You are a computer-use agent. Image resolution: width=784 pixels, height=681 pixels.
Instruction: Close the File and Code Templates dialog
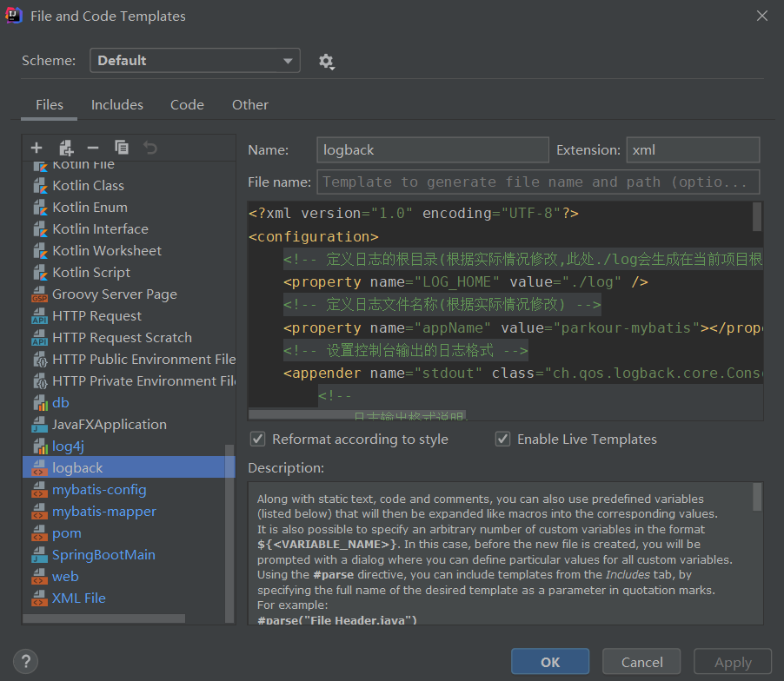tap(762, 16)
